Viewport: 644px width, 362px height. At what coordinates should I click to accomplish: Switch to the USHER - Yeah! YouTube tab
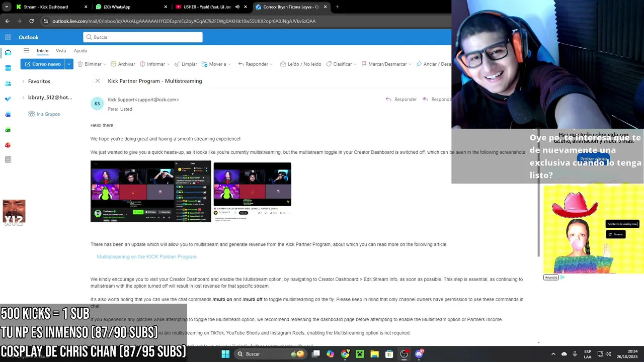(211, 7)
